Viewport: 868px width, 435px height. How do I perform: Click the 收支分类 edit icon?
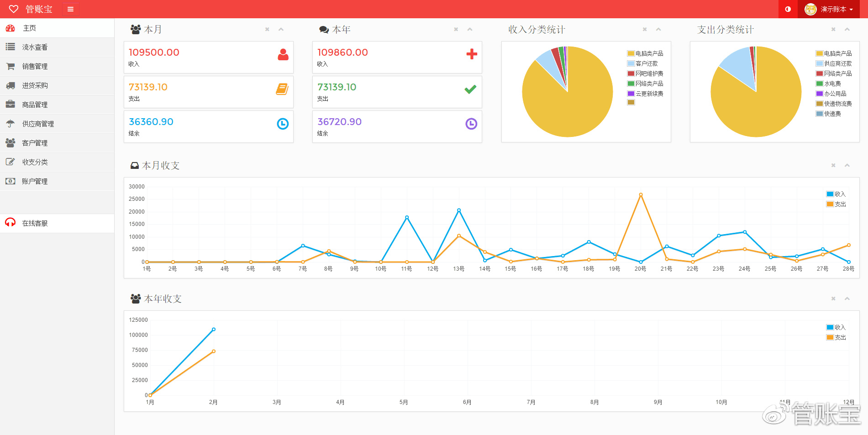tap(10, 162)
